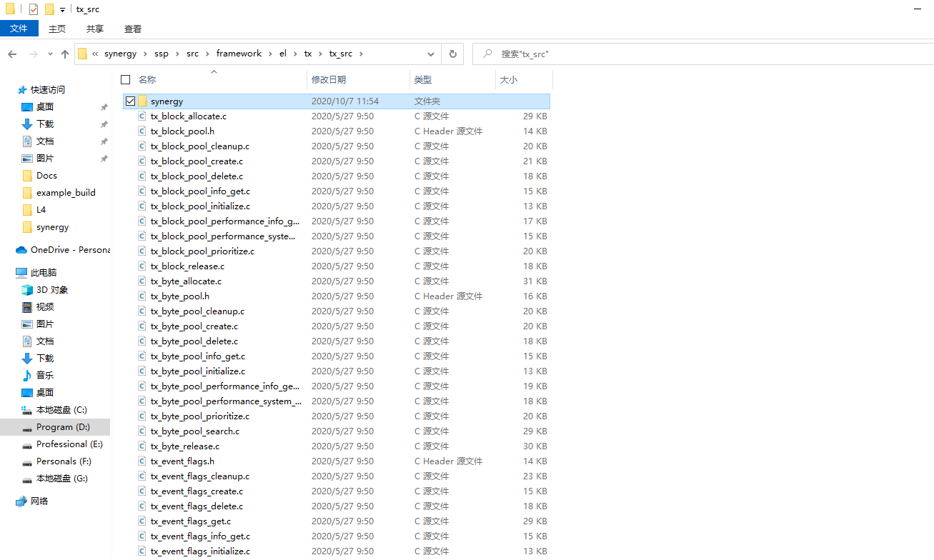934x560 pixels.
Task: Go up one folder level
Action: 65,54
